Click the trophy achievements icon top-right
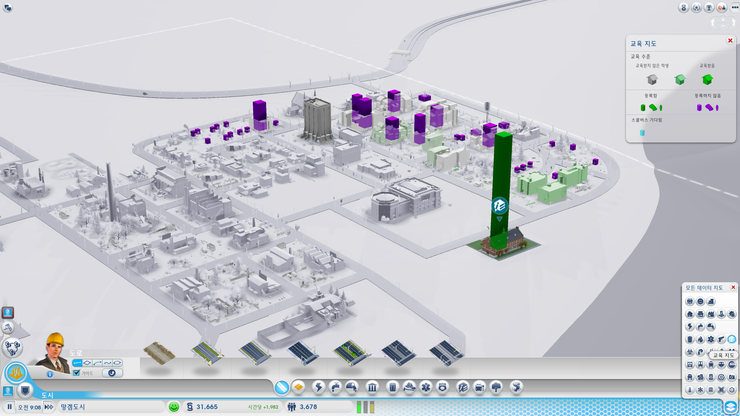 click(x=709, y=7)
